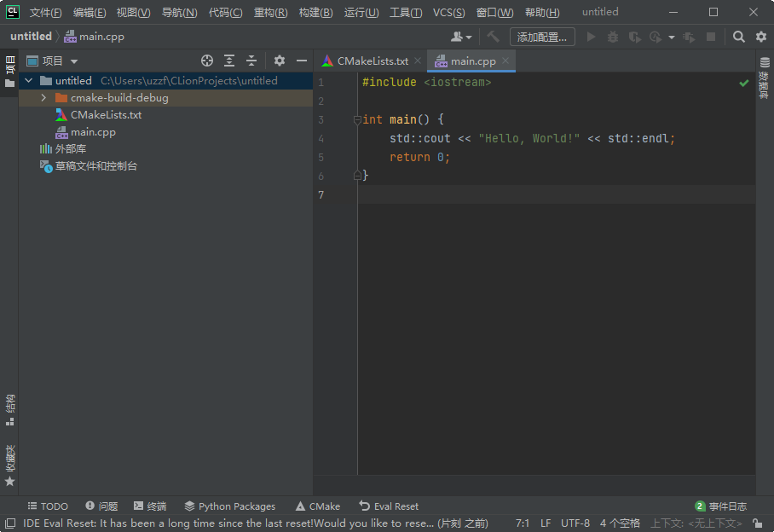Expand the cmake-build-debug folder
The image size is (774, 532).
[x=43, y=98]
